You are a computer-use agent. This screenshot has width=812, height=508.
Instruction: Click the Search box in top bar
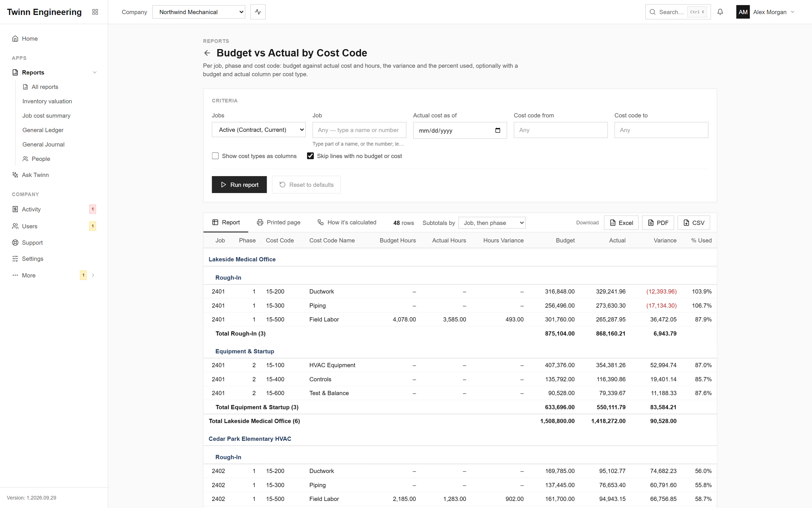point(678,12)
